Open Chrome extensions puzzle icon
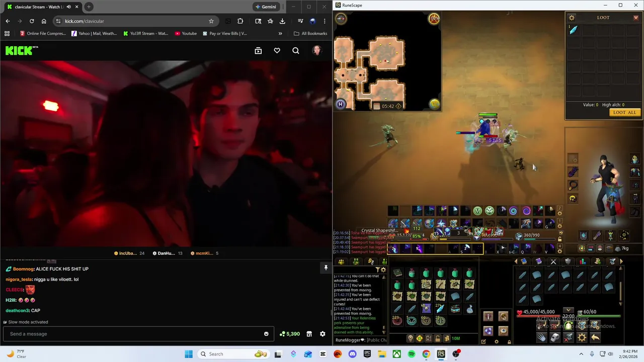The image size is (644, 362). [240, 21]
